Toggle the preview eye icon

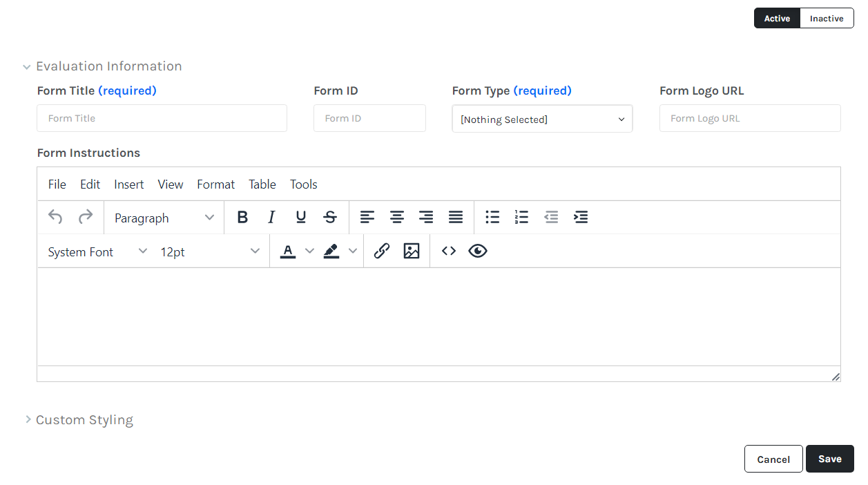point(478,251)
